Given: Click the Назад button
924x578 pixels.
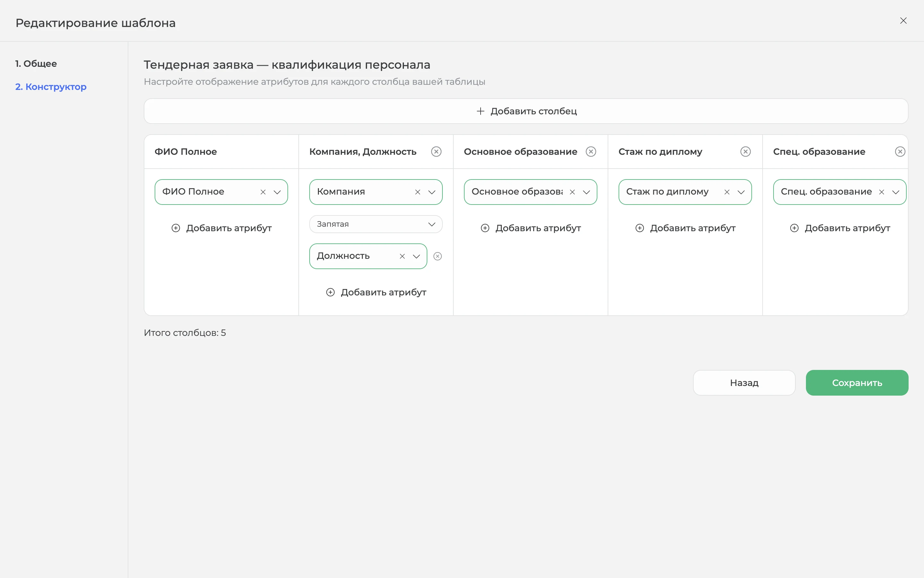Looking at the screenshot, I should pos(744,383).
